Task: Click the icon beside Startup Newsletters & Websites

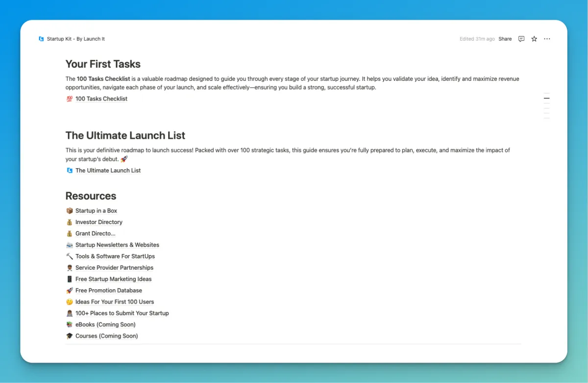Action: [69, 245]
